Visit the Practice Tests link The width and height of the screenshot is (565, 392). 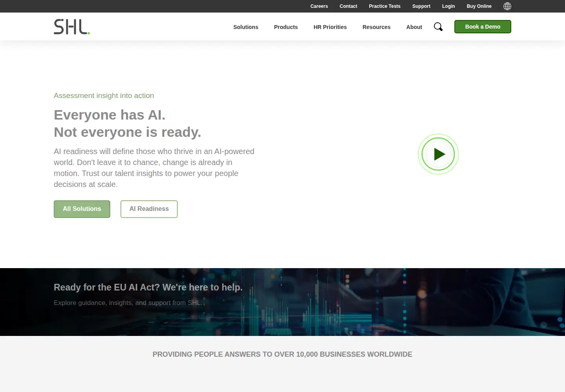tap(385, 6)
